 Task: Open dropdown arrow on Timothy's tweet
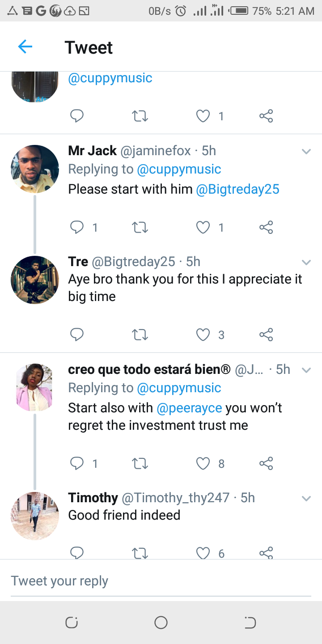306,498
